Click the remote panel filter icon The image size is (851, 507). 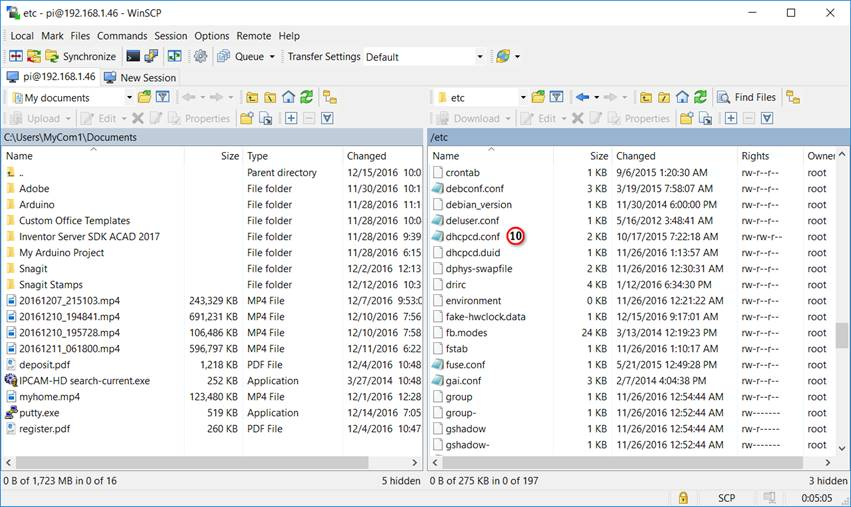[x=556, y=97]
